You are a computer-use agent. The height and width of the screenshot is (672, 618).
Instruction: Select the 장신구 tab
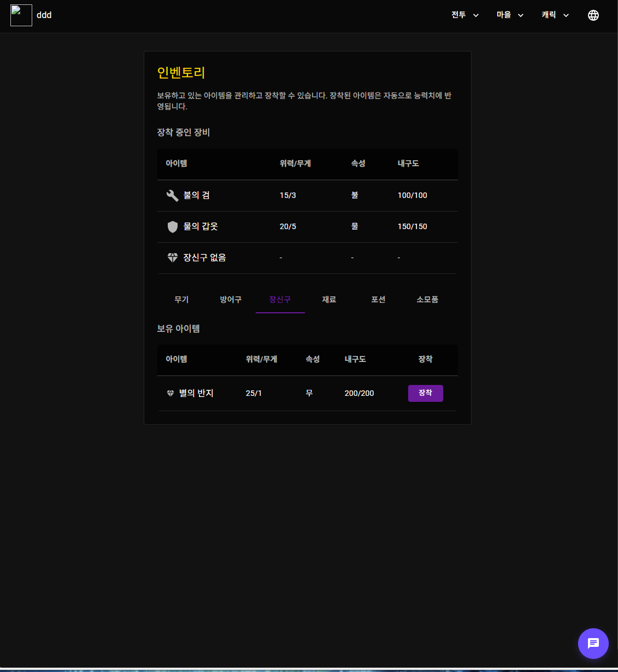(x=280, y=300)
